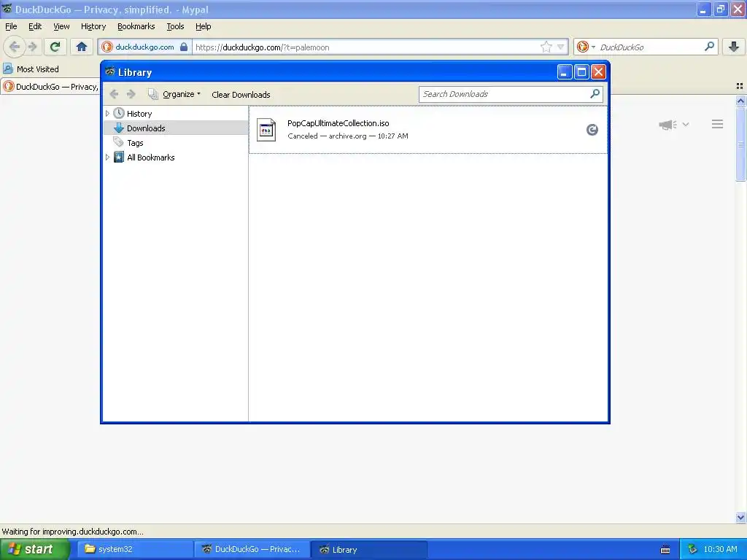
Task: Click the page scrollbar up arrow
Action: [740, 101]
